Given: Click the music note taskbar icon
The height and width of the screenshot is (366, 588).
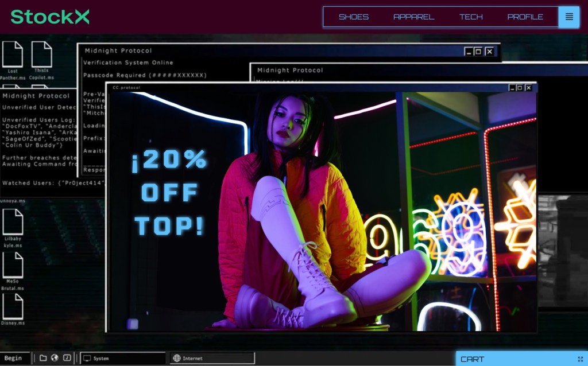Looking at the screenshot, I should pyautogui.click(x=67, y=358).
